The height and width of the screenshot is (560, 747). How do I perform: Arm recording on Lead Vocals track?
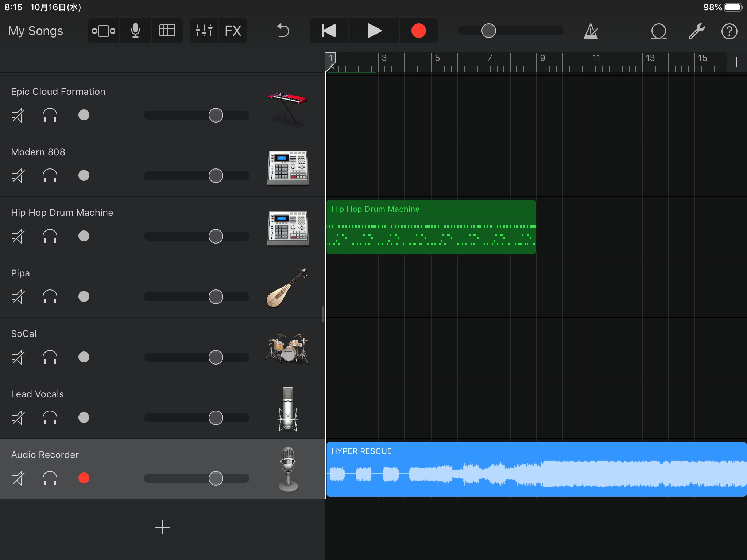tap(84, 418)
